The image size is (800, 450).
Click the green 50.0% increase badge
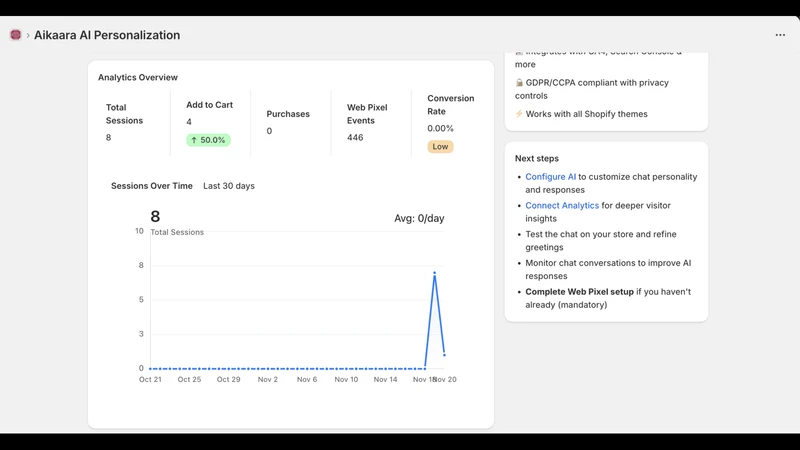[208, 140]
